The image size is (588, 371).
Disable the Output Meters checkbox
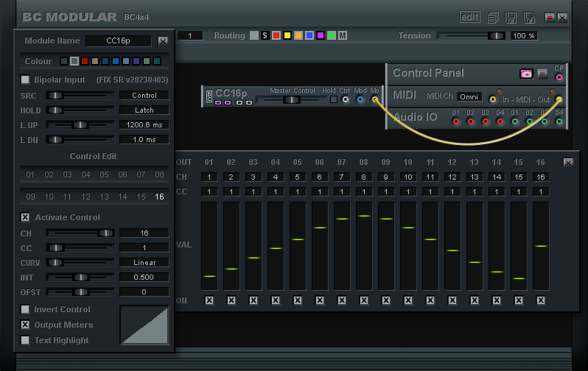click(x=25, y=325)
